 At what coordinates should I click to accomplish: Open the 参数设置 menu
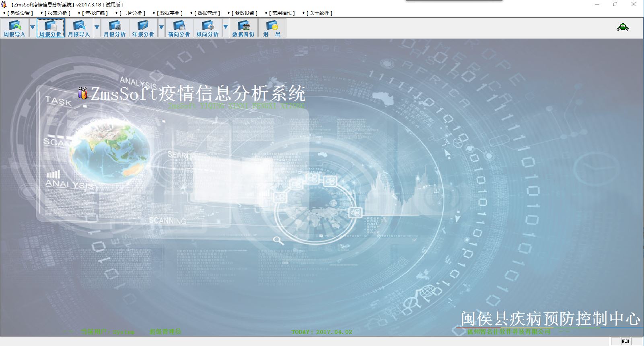[243, 13]
